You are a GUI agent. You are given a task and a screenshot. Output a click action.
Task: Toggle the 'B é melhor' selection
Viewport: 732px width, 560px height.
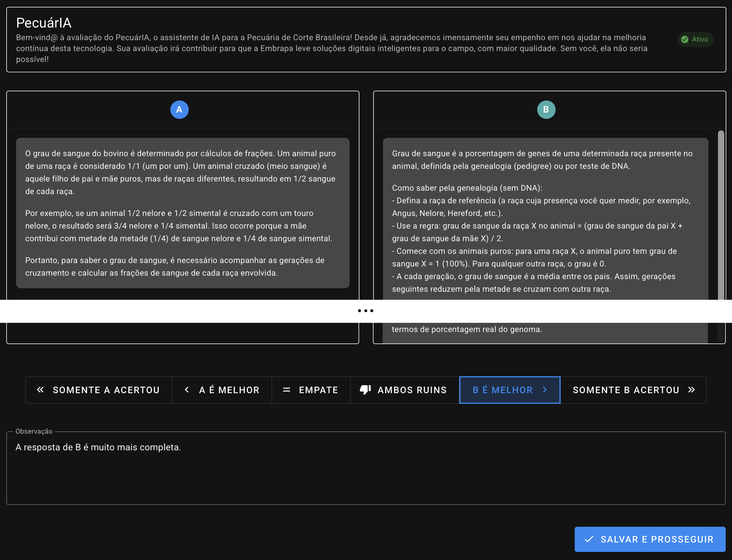pos(510,390)
